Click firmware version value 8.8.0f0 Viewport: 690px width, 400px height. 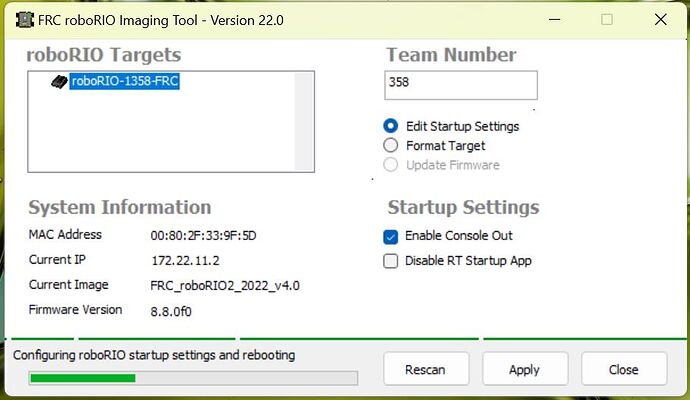point(171,311)
